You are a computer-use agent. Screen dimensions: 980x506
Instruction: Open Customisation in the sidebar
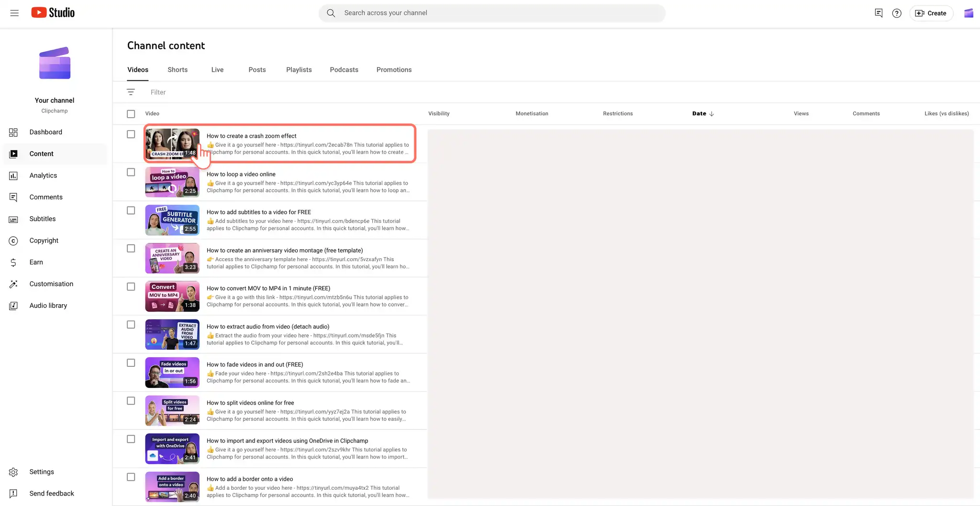coord(55,284)
